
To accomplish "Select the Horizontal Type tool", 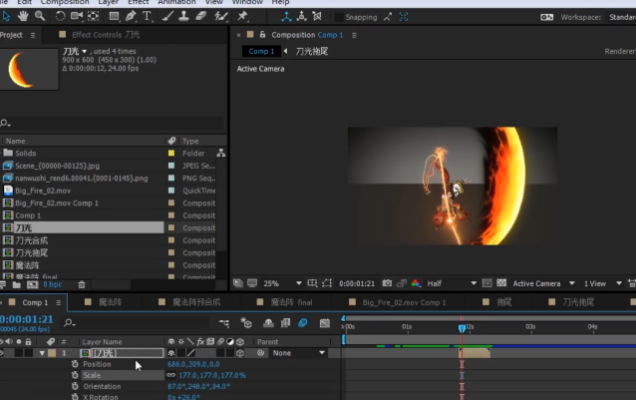I will pos(147,16).
